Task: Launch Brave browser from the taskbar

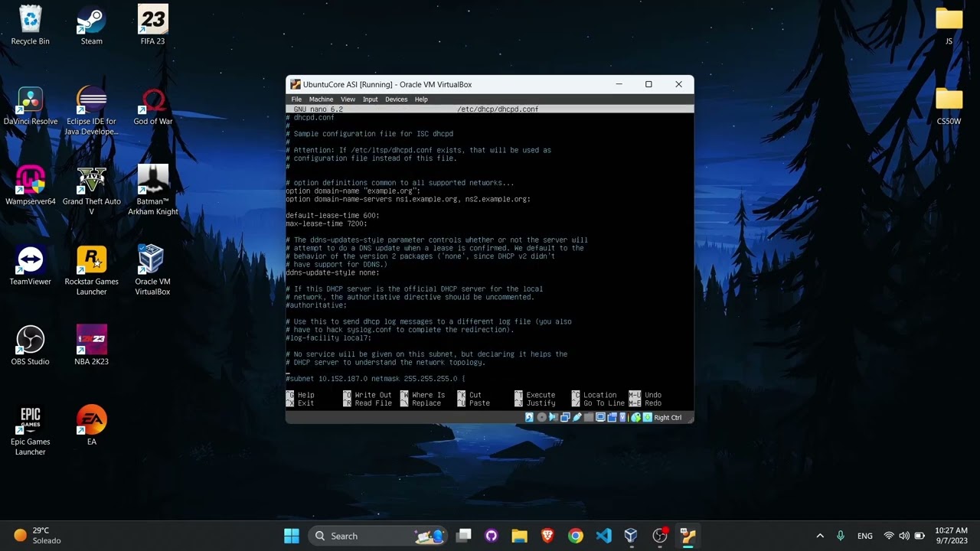Action: click(x=547, y=536)
